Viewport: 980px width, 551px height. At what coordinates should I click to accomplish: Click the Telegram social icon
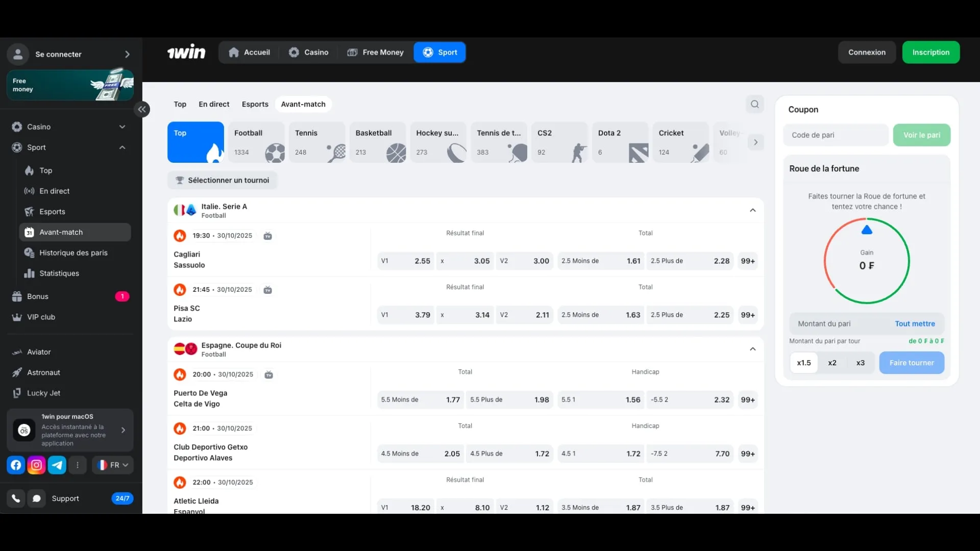pos(57,465)
